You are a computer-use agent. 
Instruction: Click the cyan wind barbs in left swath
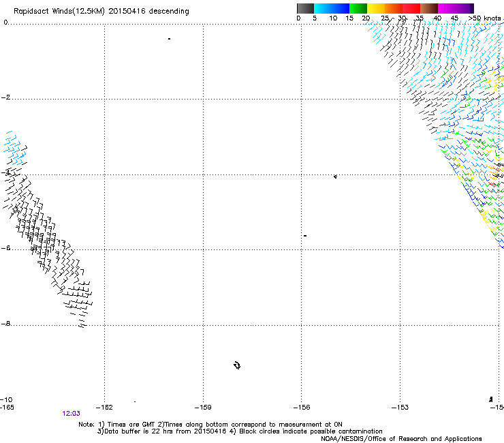[x=14, y=148]
